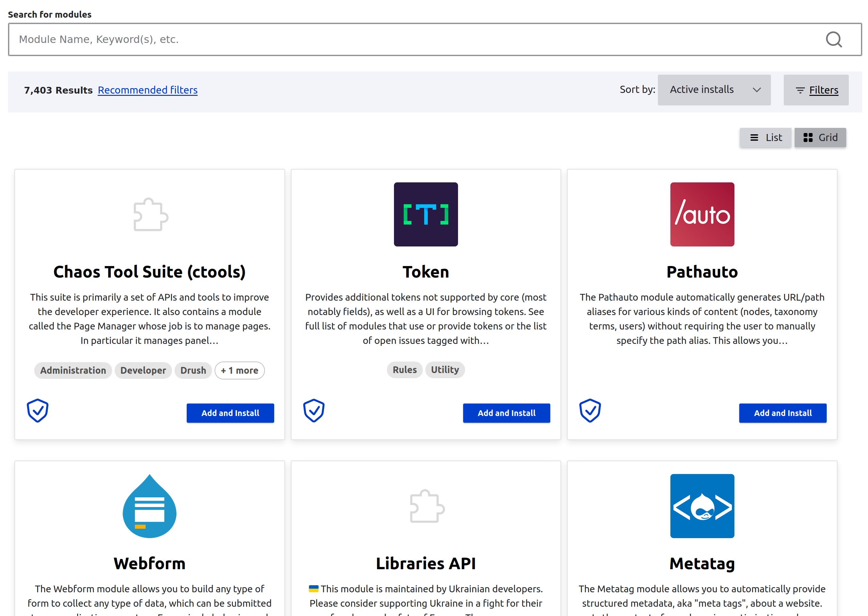Click the security shield icon on ctools card

pos(37,410)
